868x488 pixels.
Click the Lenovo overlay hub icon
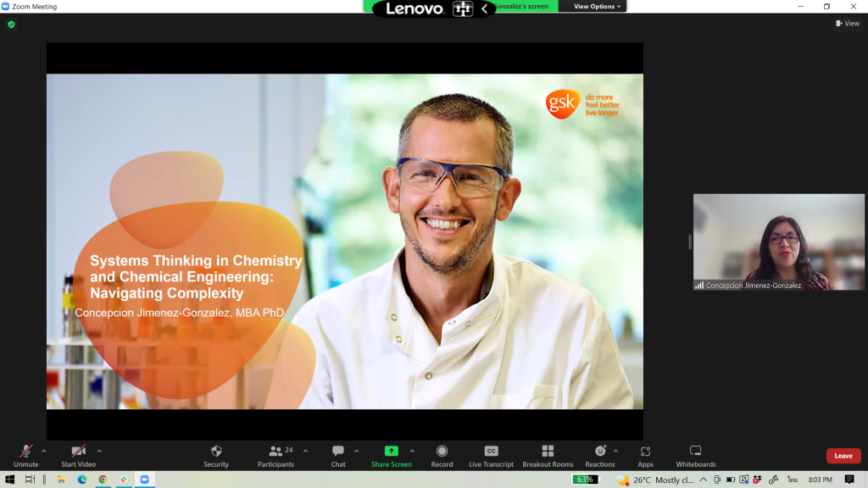pos(463,8)
